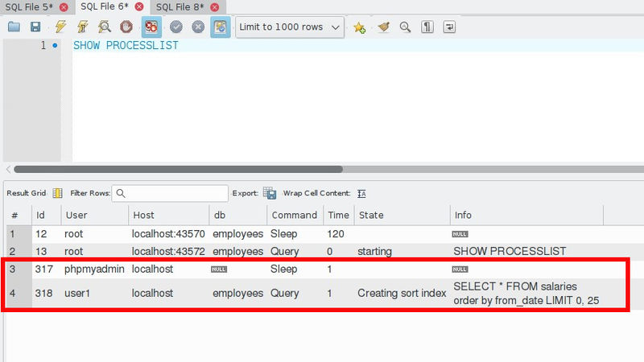The height and width of the screenshot is (362, 644).
Task: Commit the transaction checkmark icon
Action: pyautogui.click(x=176, y=27)
